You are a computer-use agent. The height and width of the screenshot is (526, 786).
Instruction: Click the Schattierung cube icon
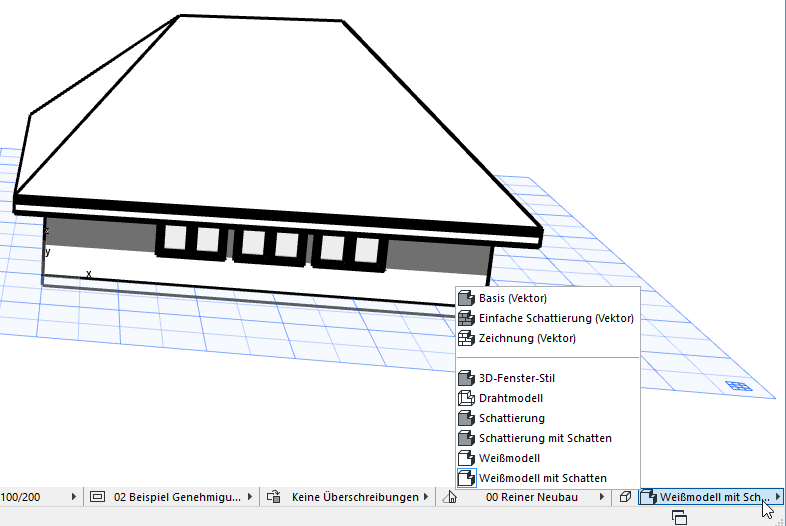(x=466, y=418)
